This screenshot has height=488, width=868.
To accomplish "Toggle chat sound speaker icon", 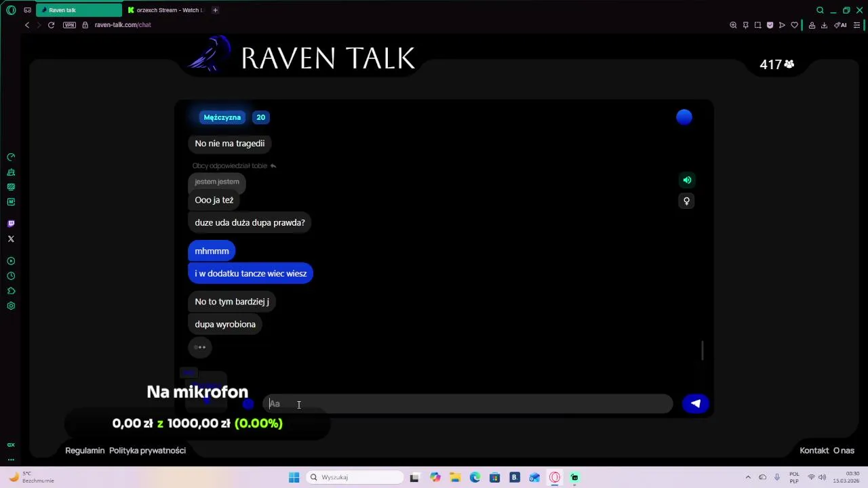I will 687,180.
